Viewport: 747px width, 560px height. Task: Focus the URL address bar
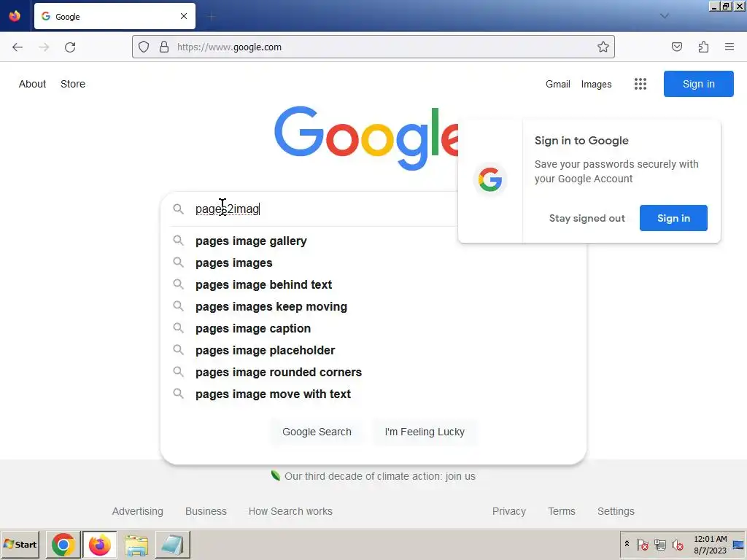pos(373,47)
